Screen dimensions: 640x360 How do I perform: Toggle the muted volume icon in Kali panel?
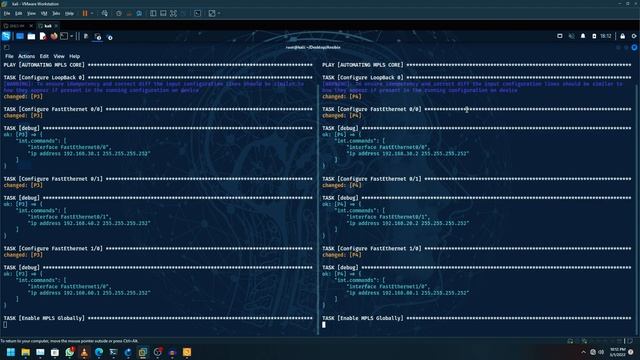coord(571,36)
